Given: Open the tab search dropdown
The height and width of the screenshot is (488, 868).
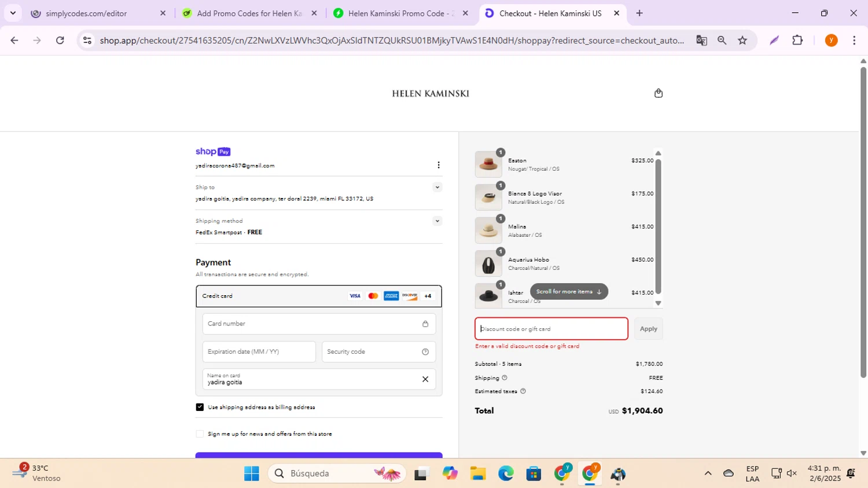Looking at the screenshot, I should click(x=13, y=13).
